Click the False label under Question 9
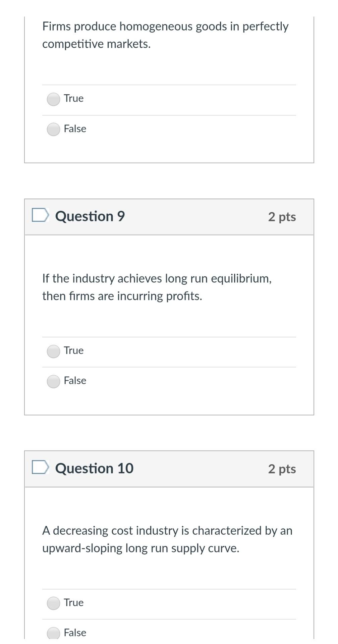 (75, 381)
